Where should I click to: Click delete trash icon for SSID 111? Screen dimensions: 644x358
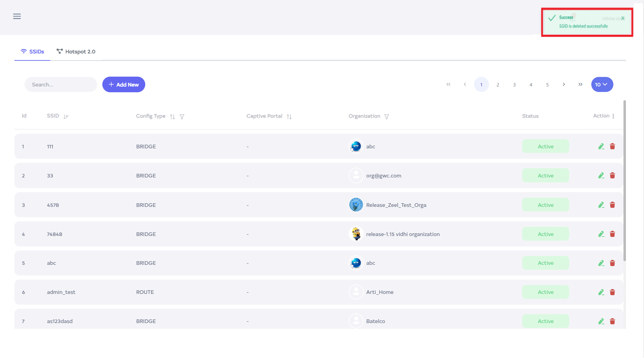click(612, 147)
